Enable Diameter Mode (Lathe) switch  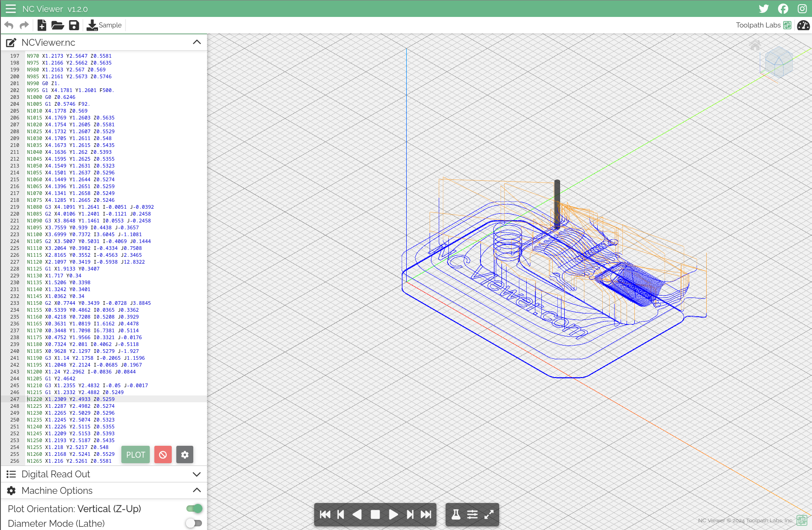(194, 523)
